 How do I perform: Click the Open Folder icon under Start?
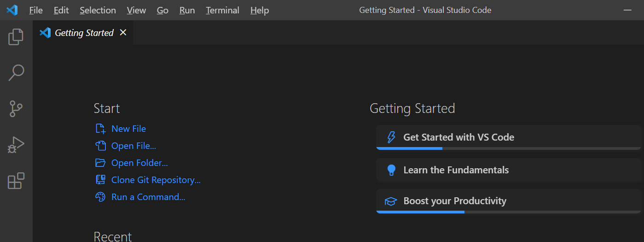[x=100, y=163]
